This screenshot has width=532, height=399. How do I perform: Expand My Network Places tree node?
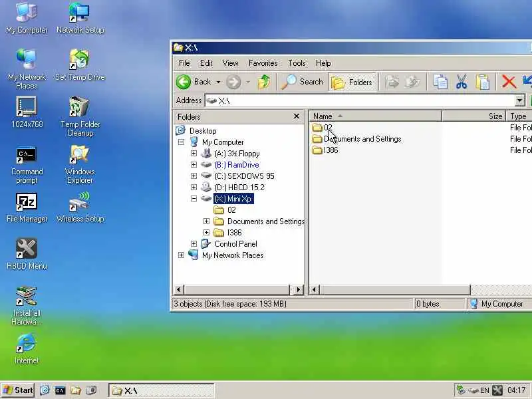pyautogui.click(x=181, y=255)
